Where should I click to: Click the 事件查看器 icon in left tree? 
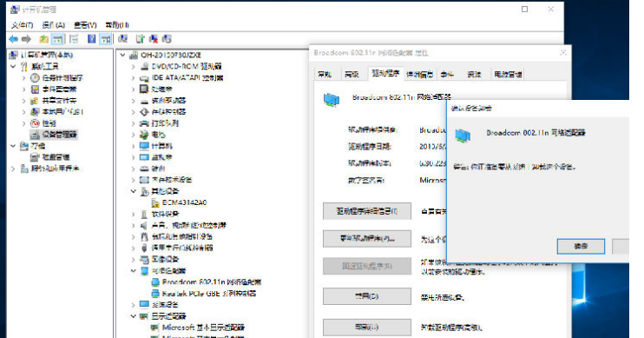pos(36,89)
